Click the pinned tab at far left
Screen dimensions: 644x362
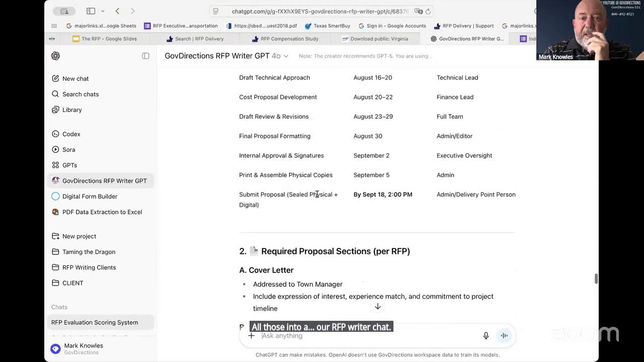(52, 39)
